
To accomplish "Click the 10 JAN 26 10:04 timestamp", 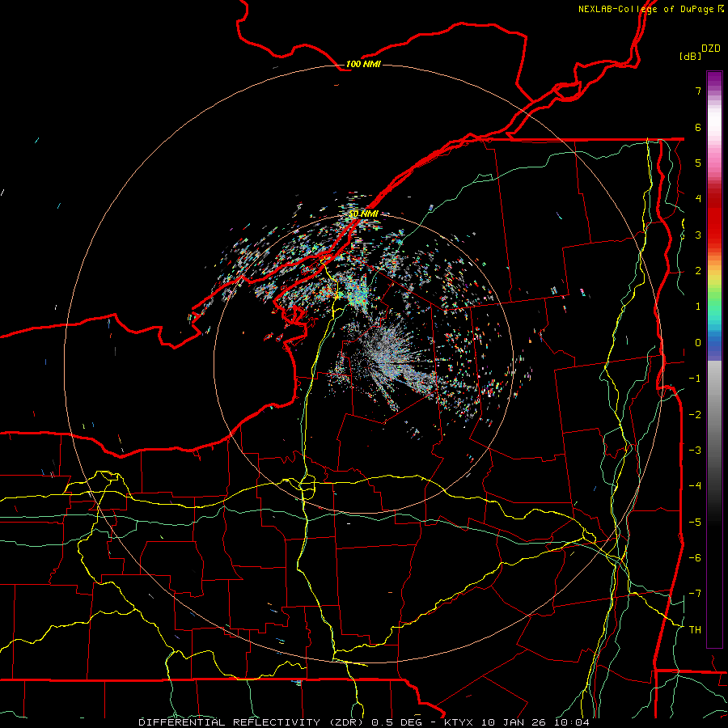I will (x=535, y=722).
